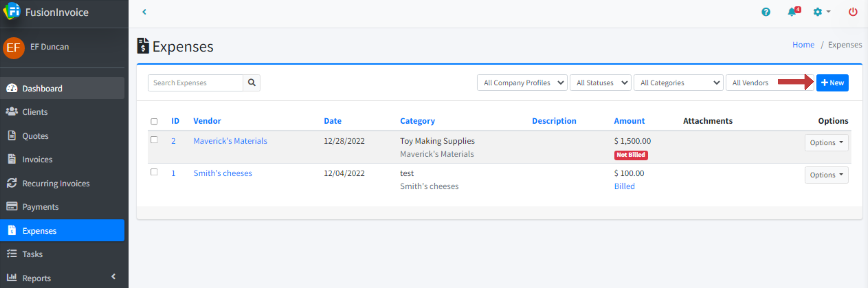Click the search magnifier icon
Image resolution: width=868 pixels, height=288 pixels.
click(x=251, y=83)
